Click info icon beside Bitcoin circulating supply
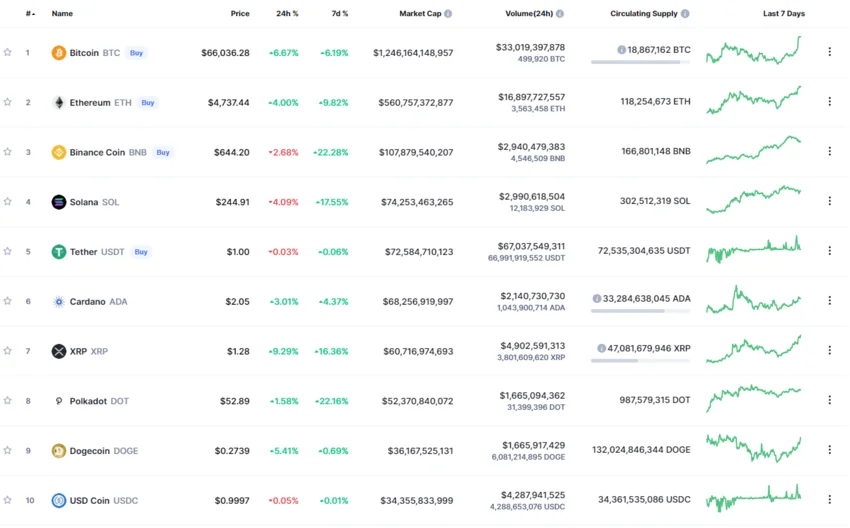 pyautogui.click(x=622, y=49)
